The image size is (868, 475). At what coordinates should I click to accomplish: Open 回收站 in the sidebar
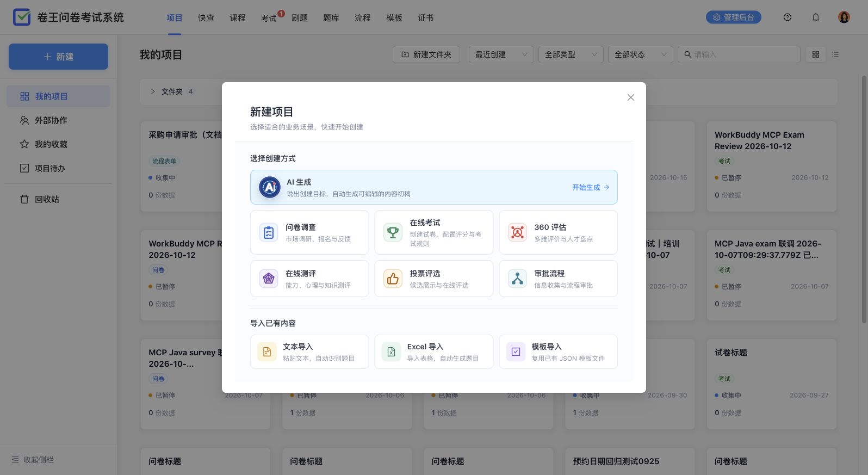[x=58, y=199]
